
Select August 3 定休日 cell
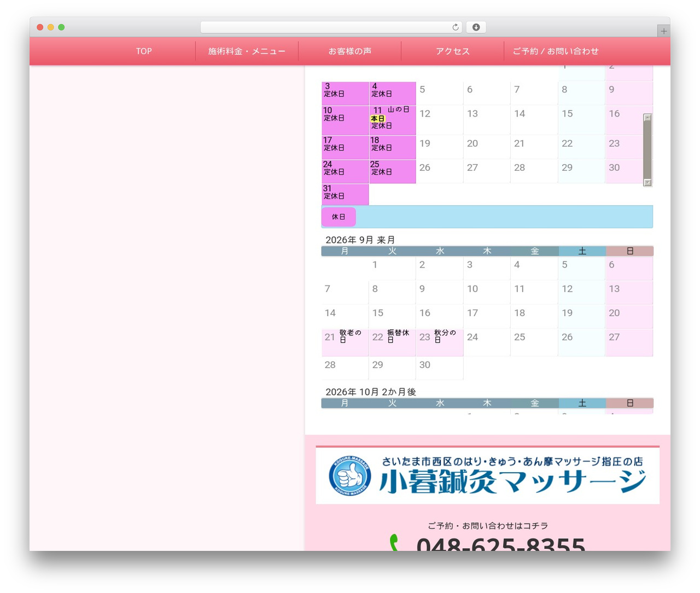pos(345,94)
